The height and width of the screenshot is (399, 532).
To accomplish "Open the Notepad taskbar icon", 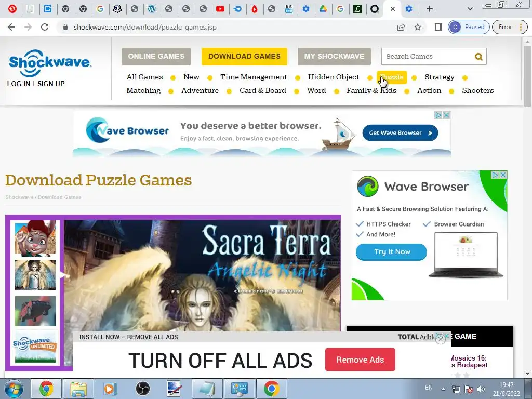I will 207,389.
